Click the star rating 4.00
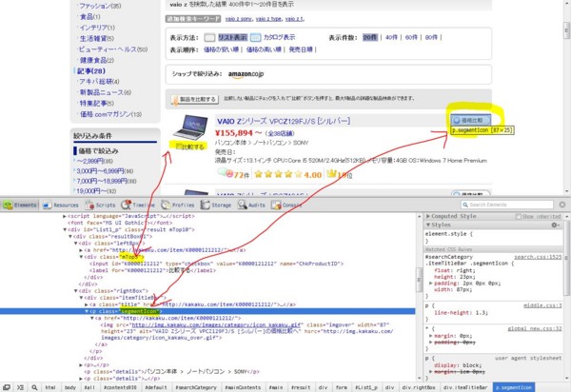 (287, 174)
